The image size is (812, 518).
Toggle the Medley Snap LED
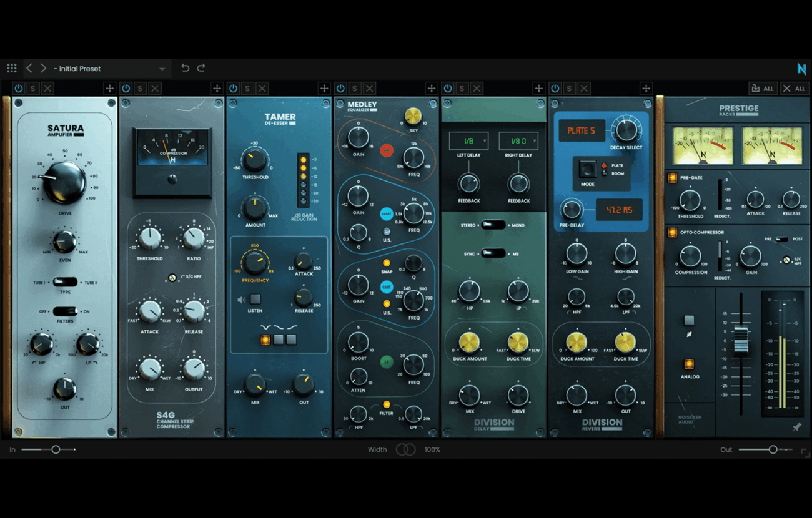tap(387, 263)
